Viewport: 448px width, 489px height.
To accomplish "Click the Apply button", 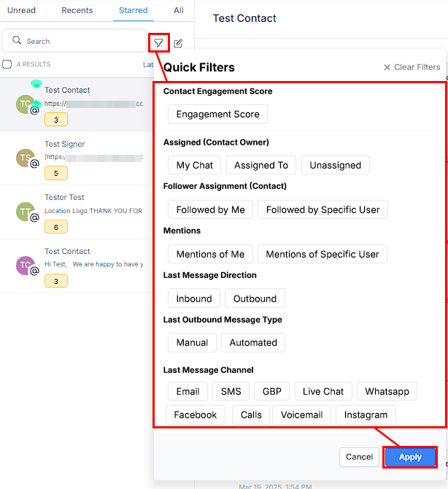I will [x=410, y=457].
